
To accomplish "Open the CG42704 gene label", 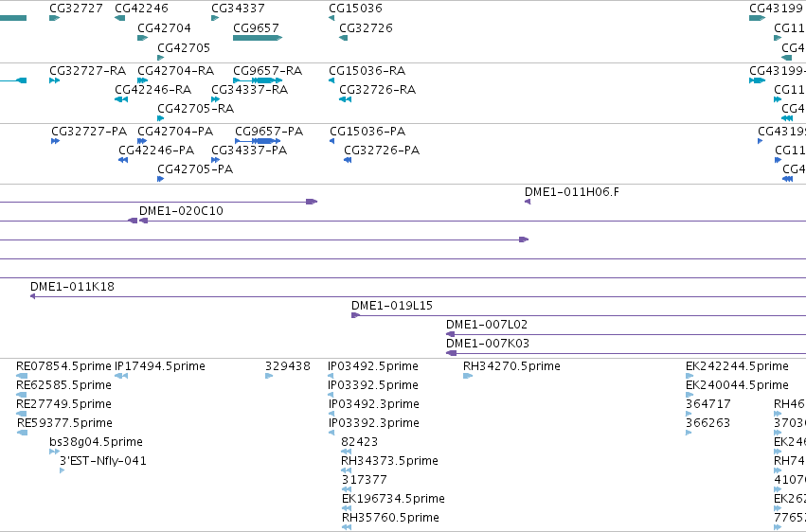I will tap(164, 27).
